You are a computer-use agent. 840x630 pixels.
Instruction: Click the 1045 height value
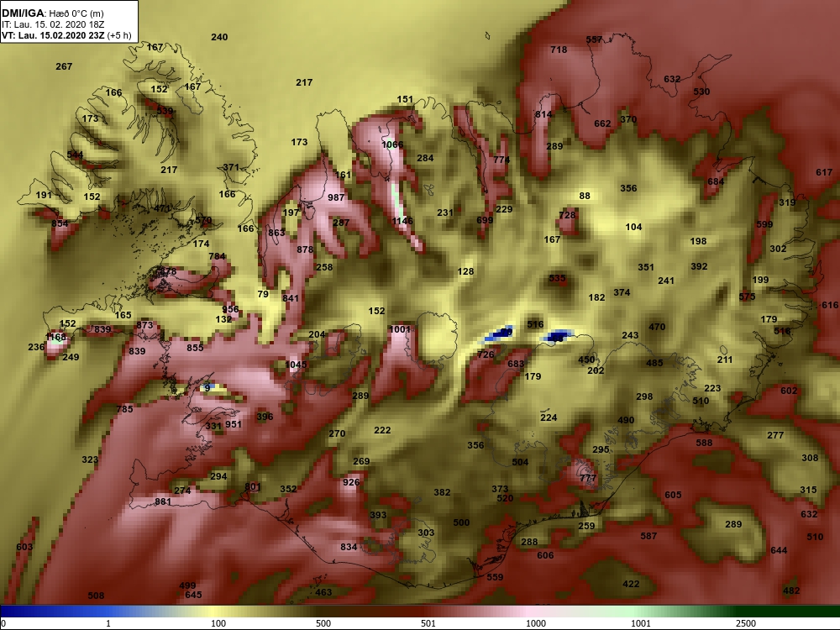(x=296, y=365)
